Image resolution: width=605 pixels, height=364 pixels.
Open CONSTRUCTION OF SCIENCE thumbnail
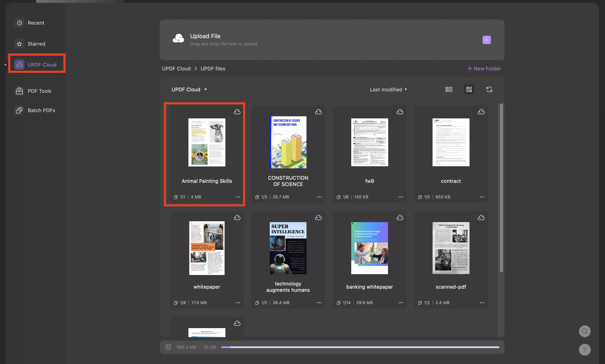[x=288, y=142]
